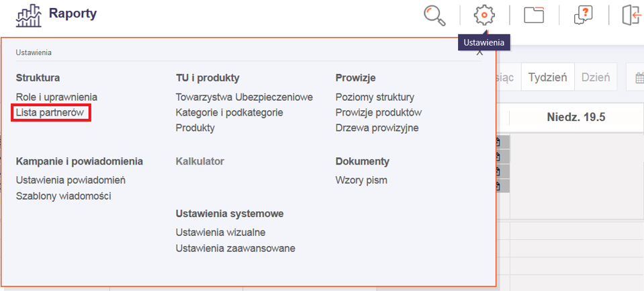Click the Ustawienia gear icon

click(484, 15)
